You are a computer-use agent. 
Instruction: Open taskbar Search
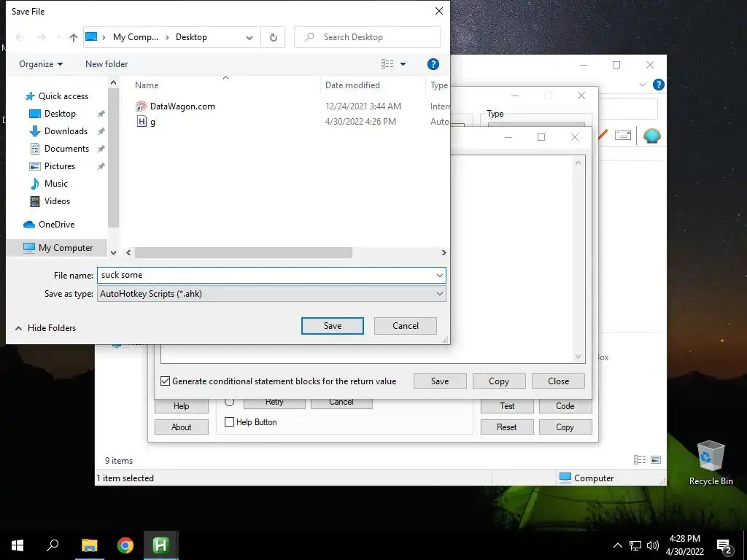coord(53,545)
